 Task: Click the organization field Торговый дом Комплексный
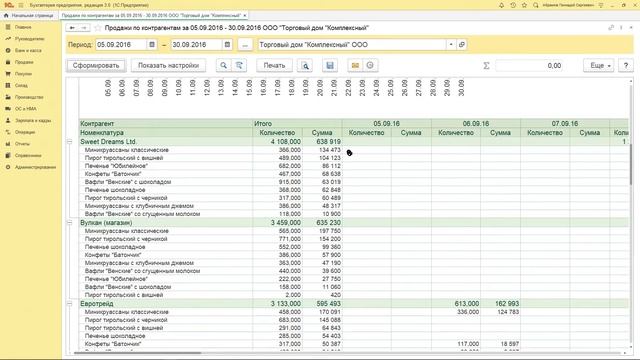(x=352, y=44)
